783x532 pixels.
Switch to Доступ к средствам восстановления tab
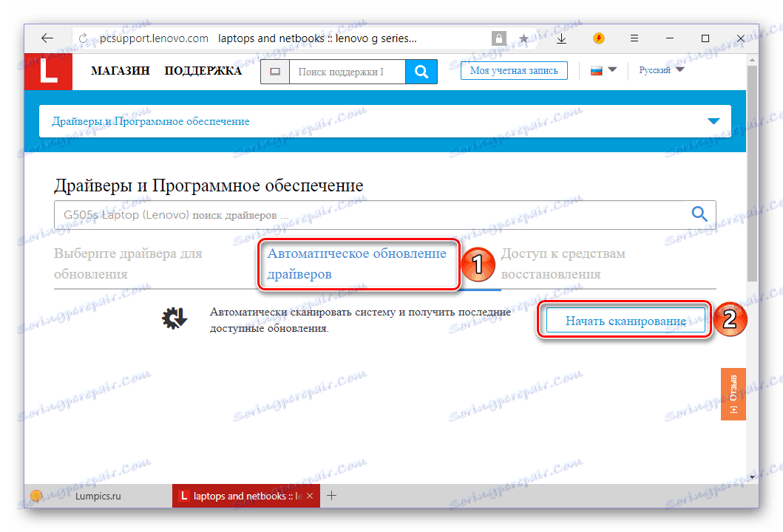coord(563,262)
